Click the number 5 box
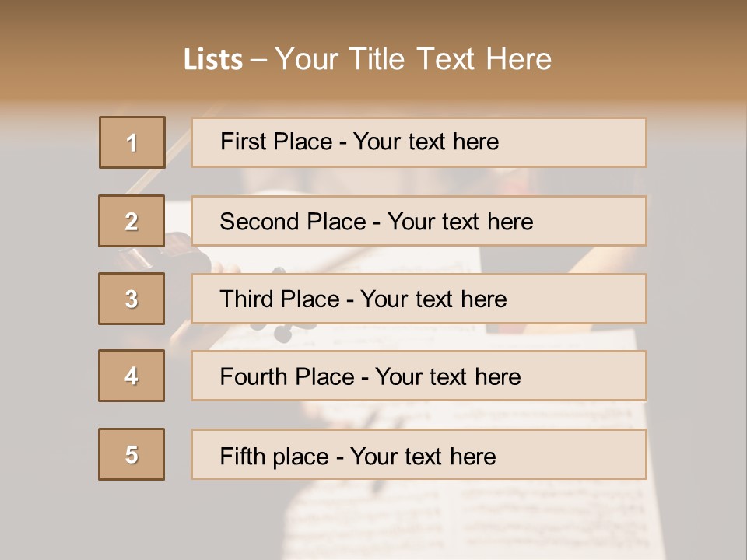 pos(132,454)
